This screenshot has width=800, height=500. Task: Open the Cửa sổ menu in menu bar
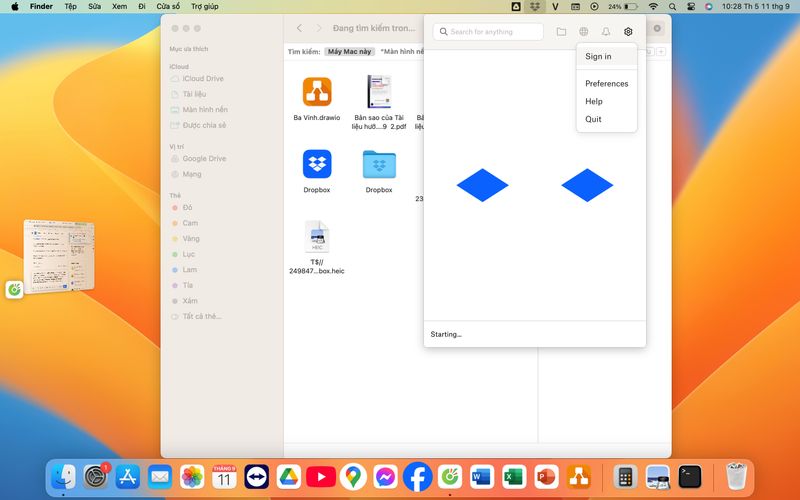tap(168, 6)
